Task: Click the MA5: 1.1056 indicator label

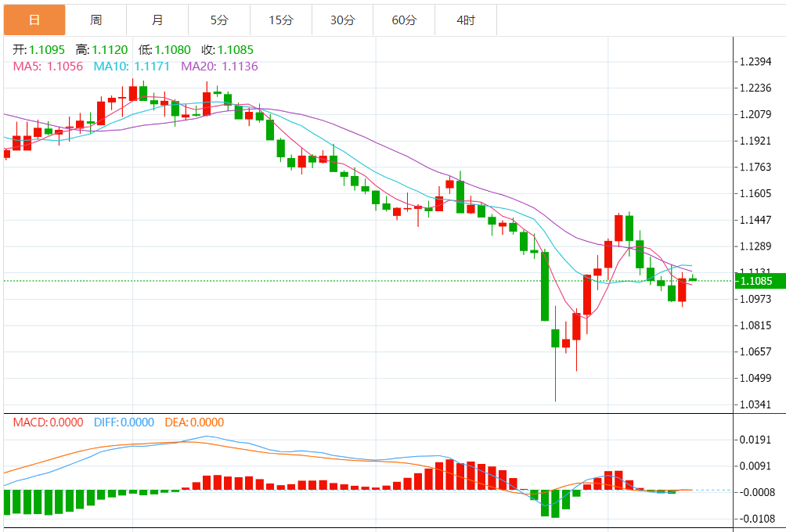Action: click(48, 66)
